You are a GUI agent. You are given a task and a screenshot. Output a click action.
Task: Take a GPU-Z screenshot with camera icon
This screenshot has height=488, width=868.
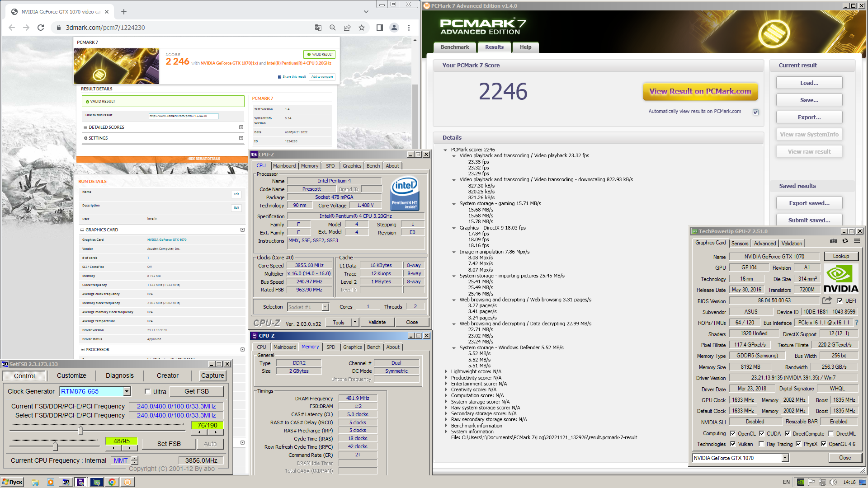(834, 241)
